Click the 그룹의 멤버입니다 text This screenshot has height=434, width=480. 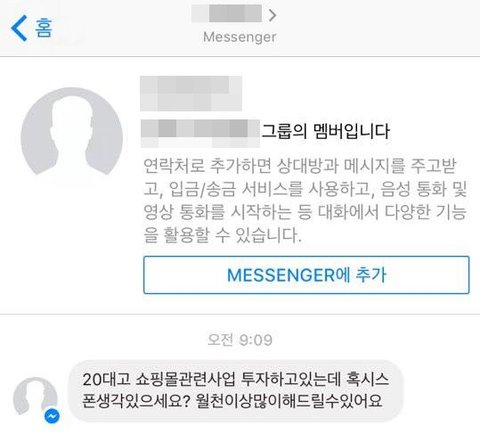(x=325, y=131)
